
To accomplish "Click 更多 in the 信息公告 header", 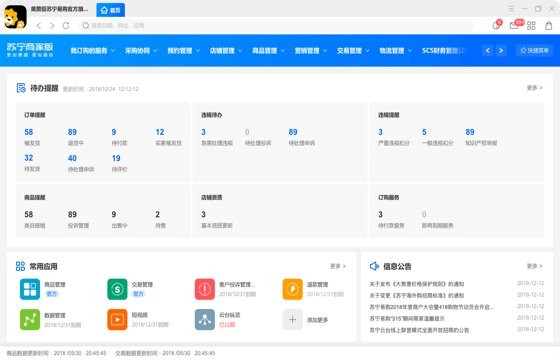I will click(x=534, y=266).
